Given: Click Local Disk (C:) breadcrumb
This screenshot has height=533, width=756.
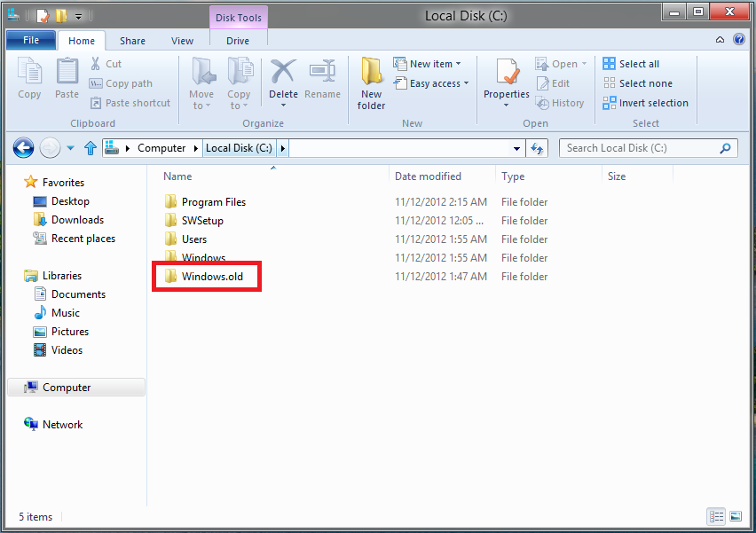Looking at the screenshot, I should (240, 148).
